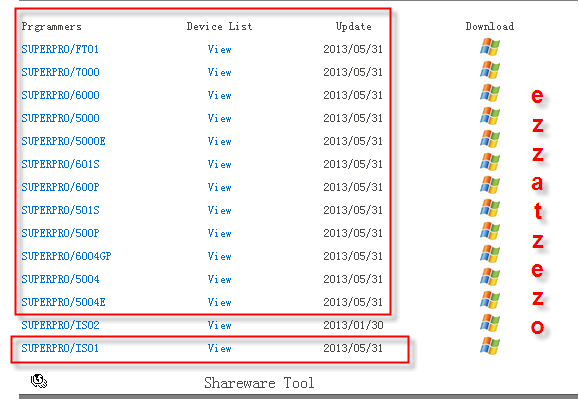Open the SUPERPRO/FT01 programmer link

[60, 49]
